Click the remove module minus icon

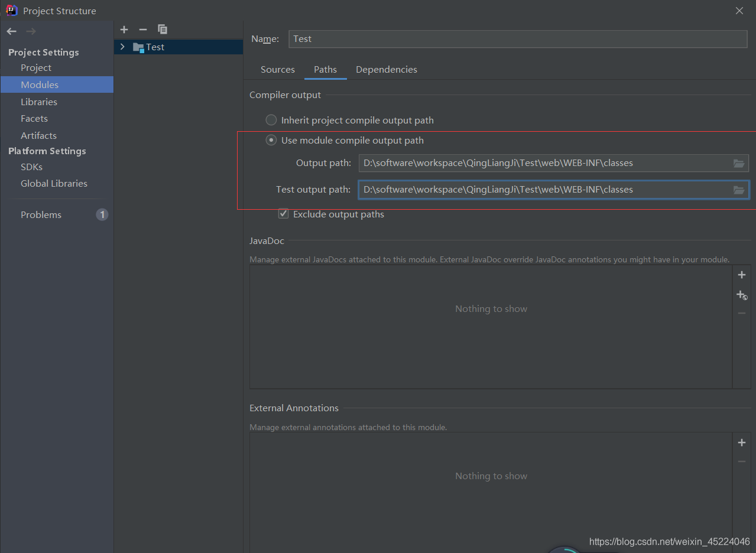pyautogui.click(x=142, y=30)
